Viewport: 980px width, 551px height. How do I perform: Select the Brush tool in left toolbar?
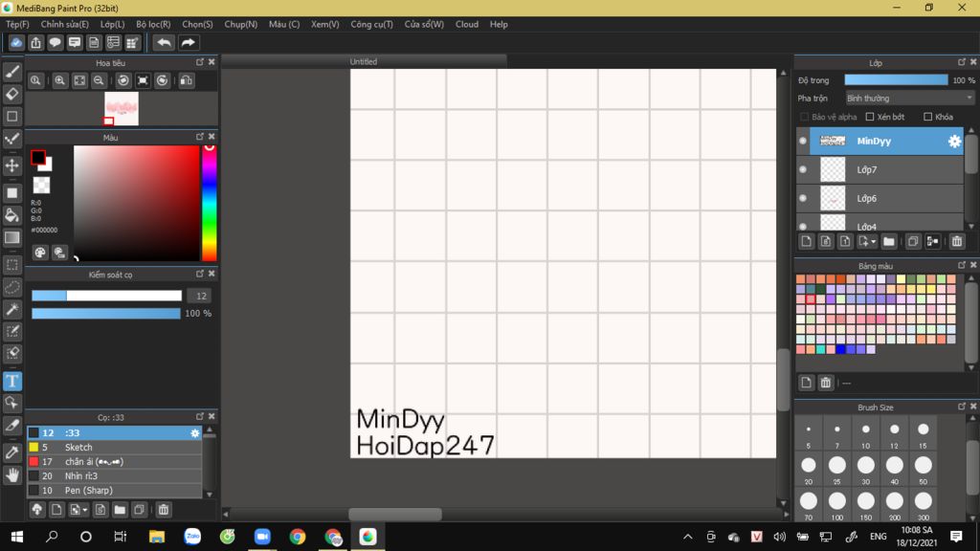click(12, 72)
